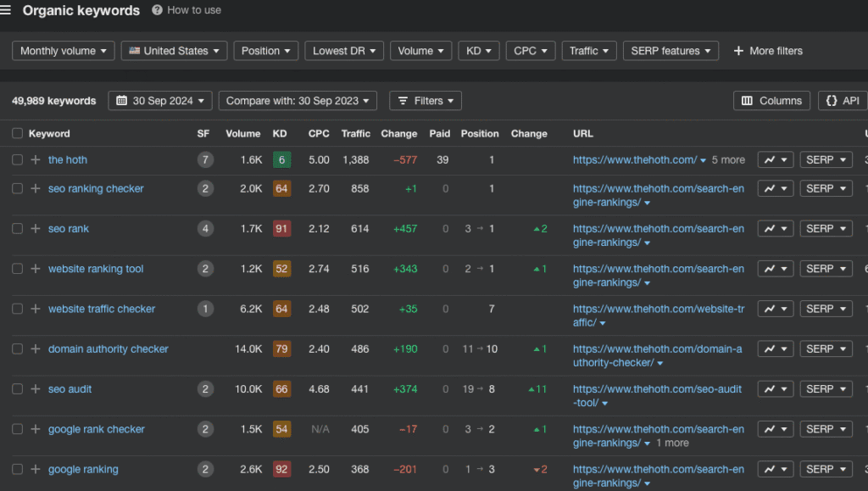Viewport: 868px width, 491px height.
Task: Click the calendar date picker 30 Sep 2024
Action: coord(160,101)
